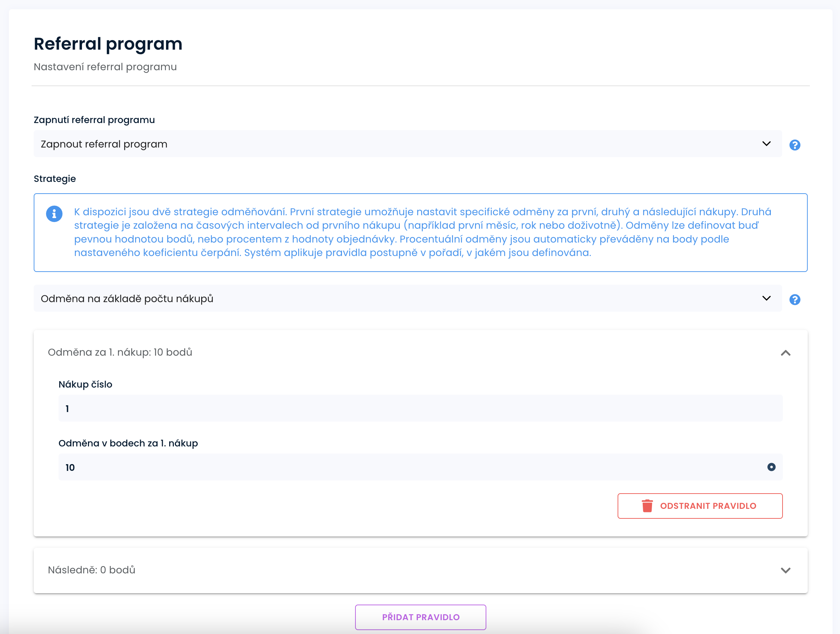
Task: Focus the reward points field containing 10
Action: (x=410, y=467)
